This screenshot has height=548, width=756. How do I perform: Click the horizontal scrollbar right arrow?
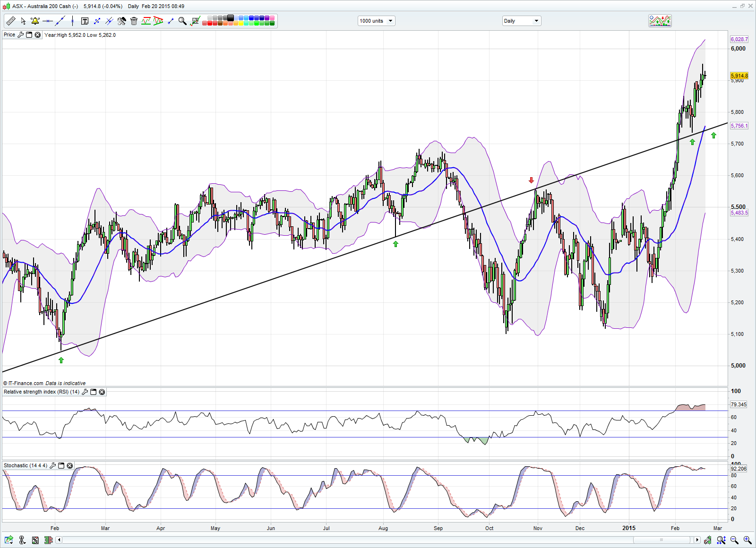pos(697,539)
